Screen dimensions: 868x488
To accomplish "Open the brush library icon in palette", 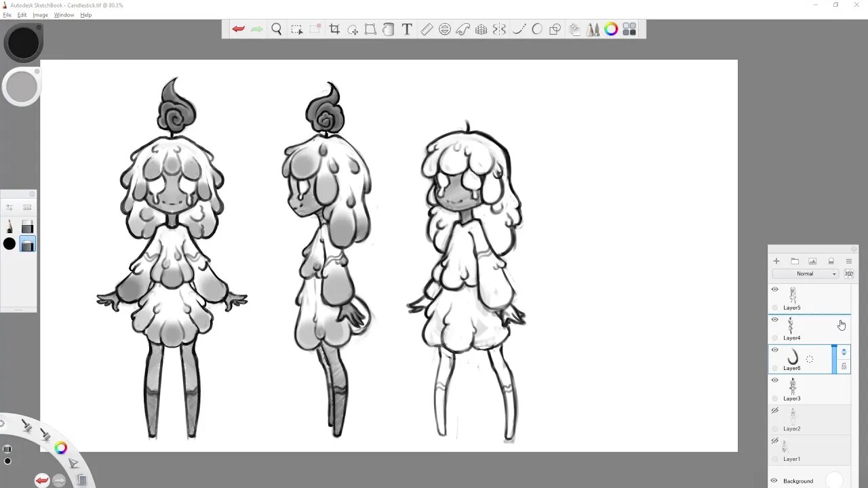I will click(27, 207).
